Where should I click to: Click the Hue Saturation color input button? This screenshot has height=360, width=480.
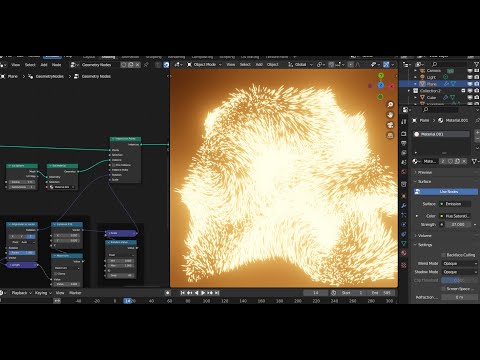[454, 216]
